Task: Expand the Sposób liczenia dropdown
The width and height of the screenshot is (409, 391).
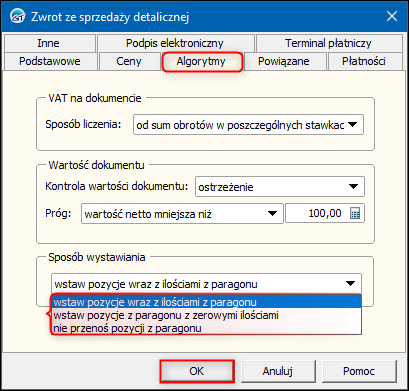Action: (352, 125)
